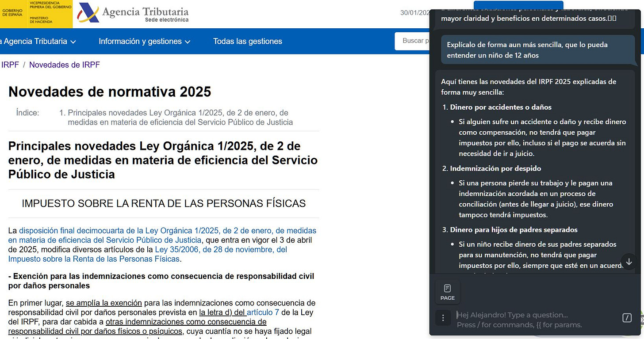The height and width of the screenshot is (339, 644).
Task: Open index link Principales novedades Ley Orgánica 1/2025
Action: click(x=180, y=118)
